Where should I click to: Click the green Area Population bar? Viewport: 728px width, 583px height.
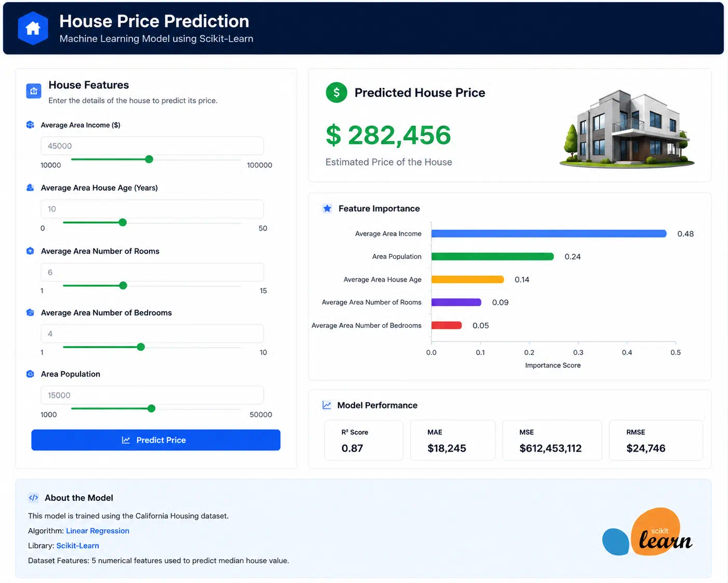coord(493,257)
